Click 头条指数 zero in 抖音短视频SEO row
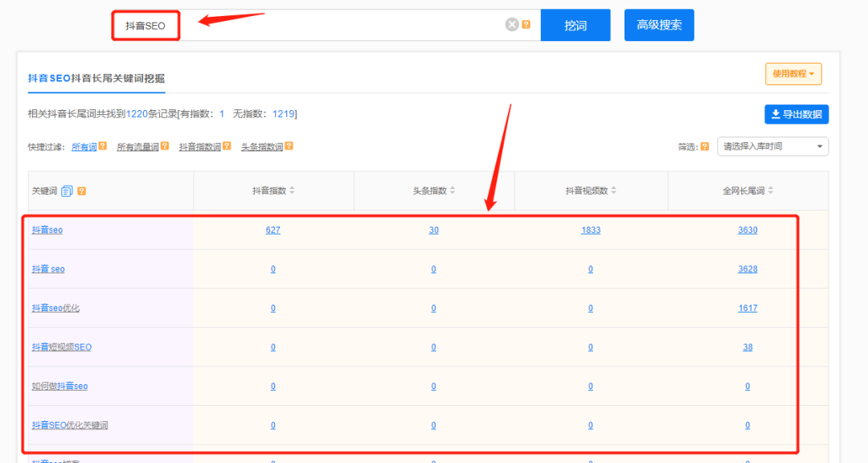The image size is (868, 463). 433,346
